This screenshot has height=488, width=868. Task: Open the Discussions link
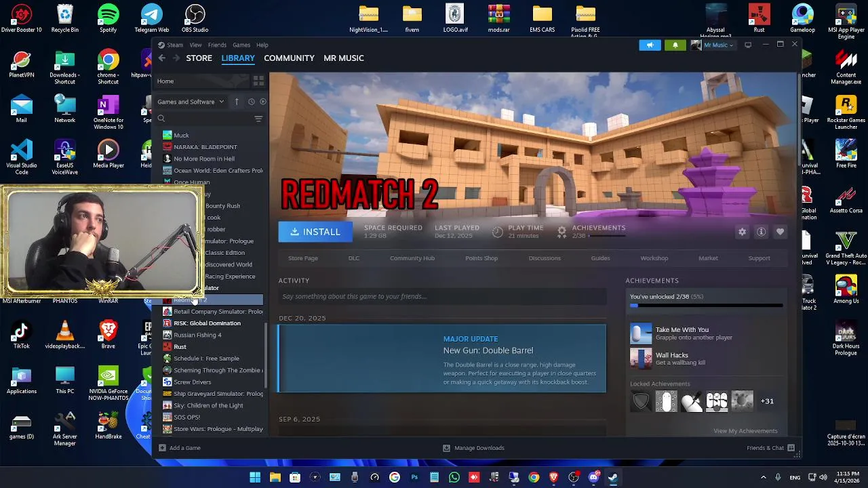click(x=545, y=258)
